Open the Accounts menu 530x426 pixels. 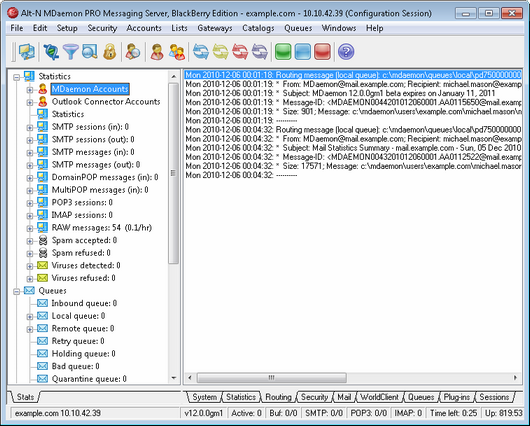point(144,28)
